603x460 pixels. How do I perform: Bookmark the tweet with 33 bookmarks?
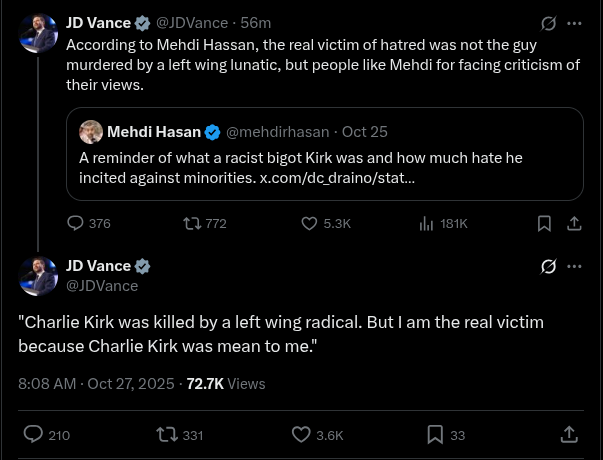(435, 435)
